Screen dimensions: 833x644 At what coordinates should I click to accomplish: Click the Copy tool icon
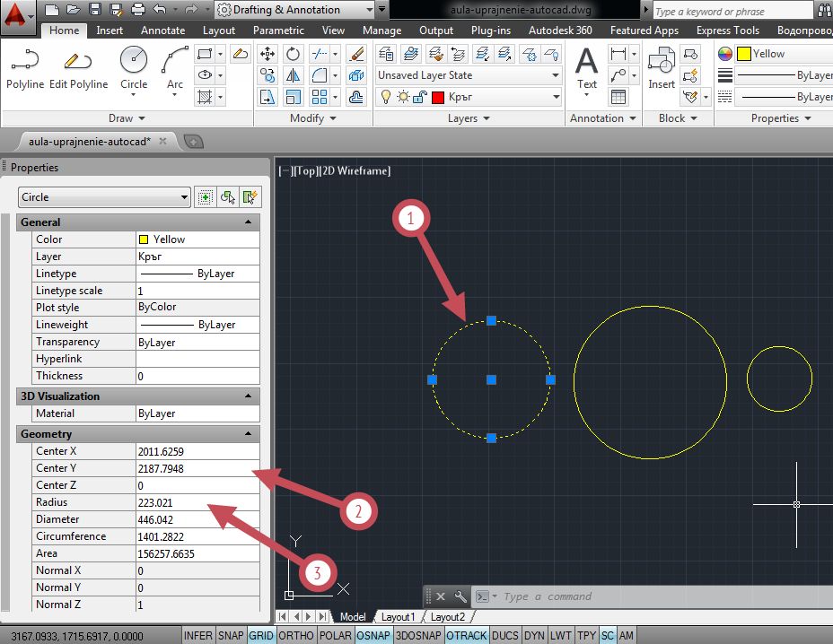coord(267,75)
